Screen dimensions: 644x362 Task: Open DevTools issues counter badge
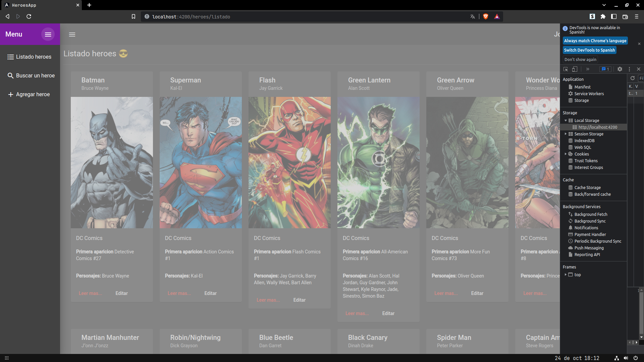[x=605, y=69]
